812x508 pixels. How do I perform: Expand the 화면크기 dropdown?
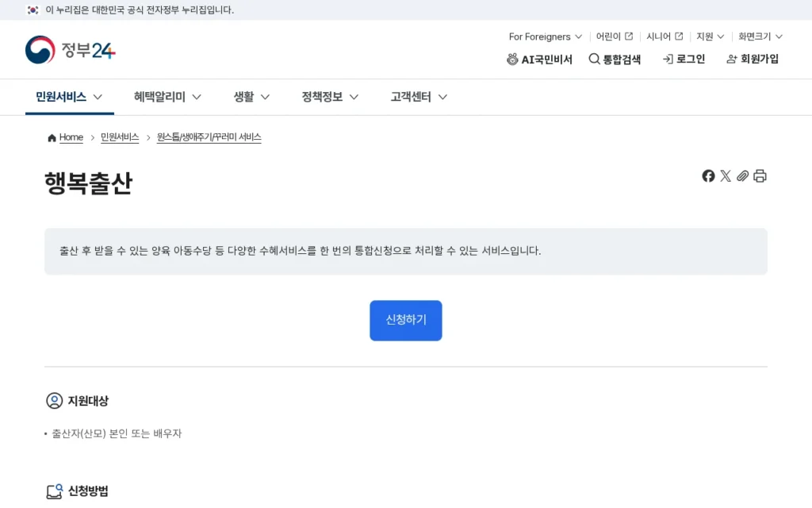pos(760,37)
